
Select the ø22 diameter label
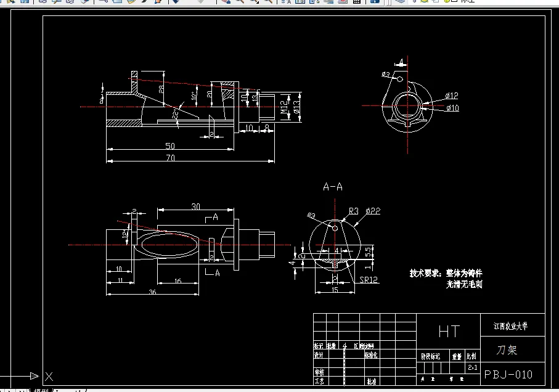coord(373,211)
